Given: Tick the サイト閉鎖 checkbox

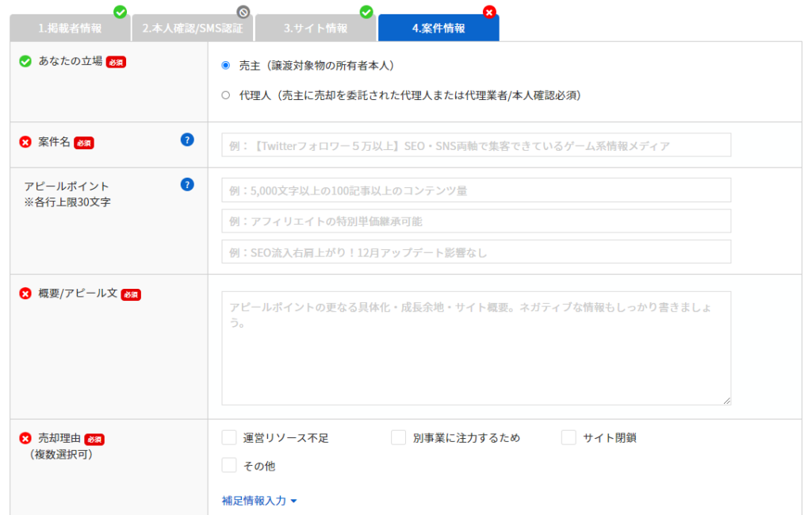Looking at the screenshot, I should click(569, 437).
